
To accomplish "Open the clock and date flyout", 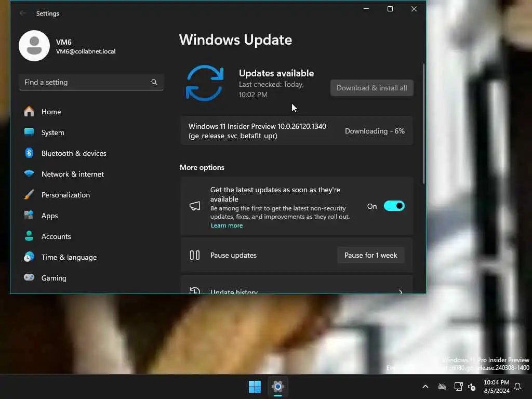I will click(x=496, y=387).
